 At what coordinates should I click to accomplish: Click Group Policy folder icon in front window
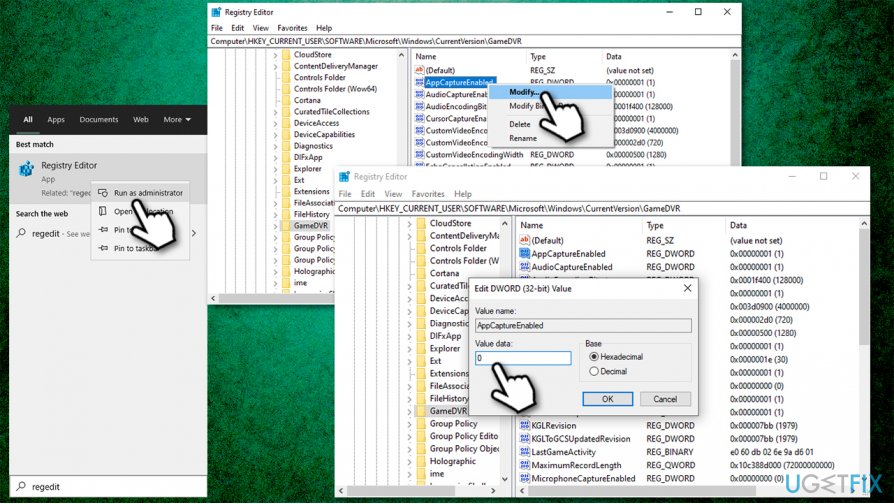tap(421, 424)
